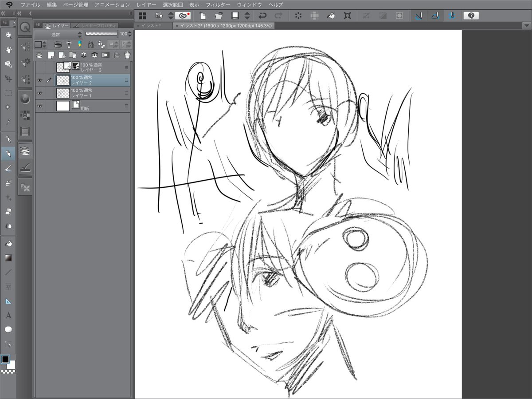Adjust the layer opacity stepper arrows
This screenshot has width=532, height=399.
click(130, 34)
